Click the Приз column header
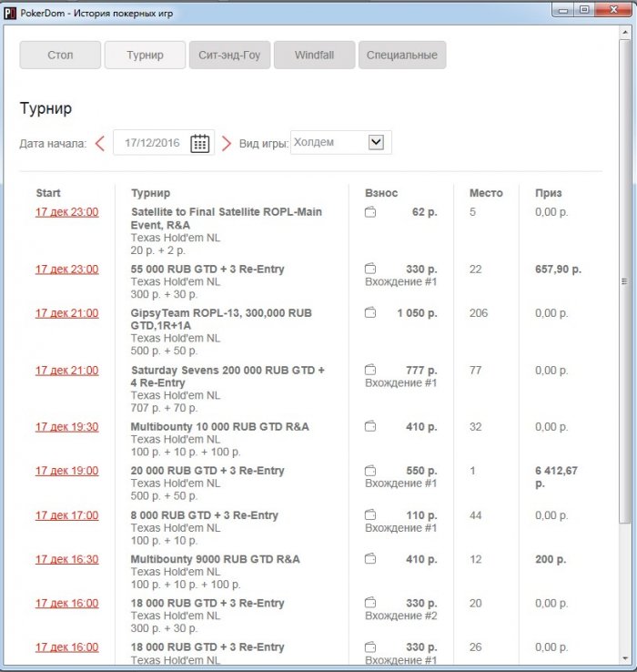Image resolution: width=637 pixels, height=672 pixels. pos(549,193)
